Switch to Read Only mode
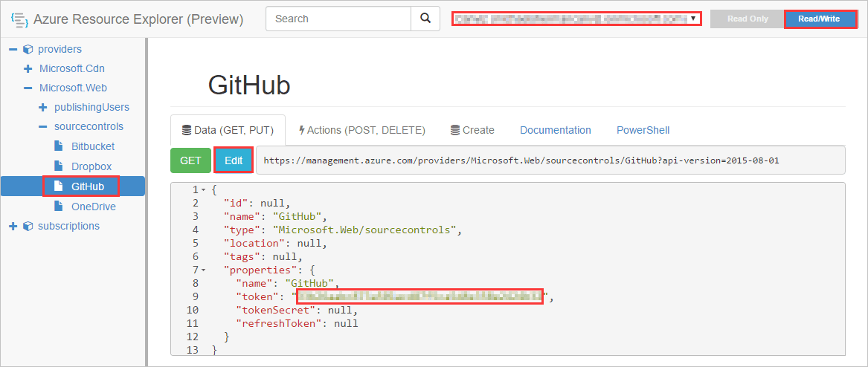Image resolution: width=868 pixels, height=367 pixels. coord(748,19)
